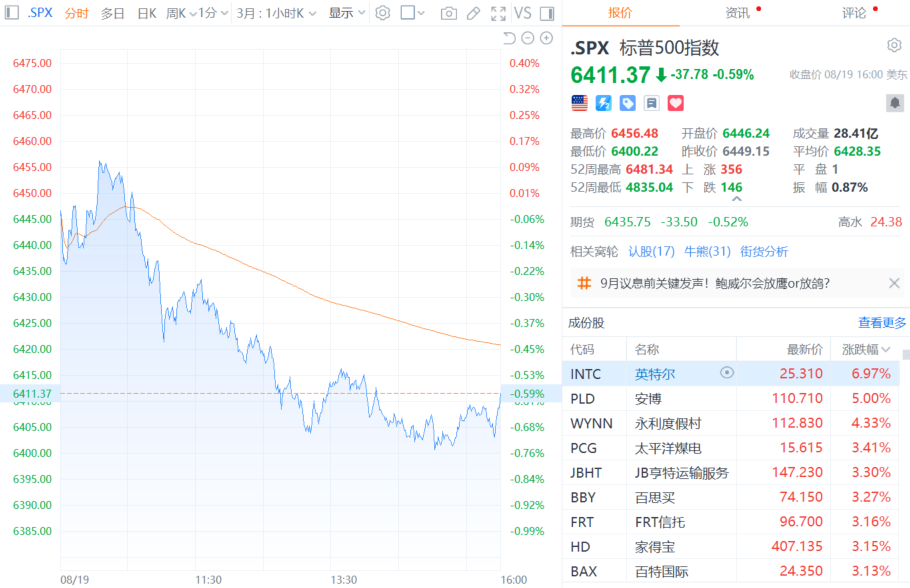Click the current price marker 6411.37 on axis
Image resolution: width=910 pixels, height=588 pixels.
click(x=30, y=394)
